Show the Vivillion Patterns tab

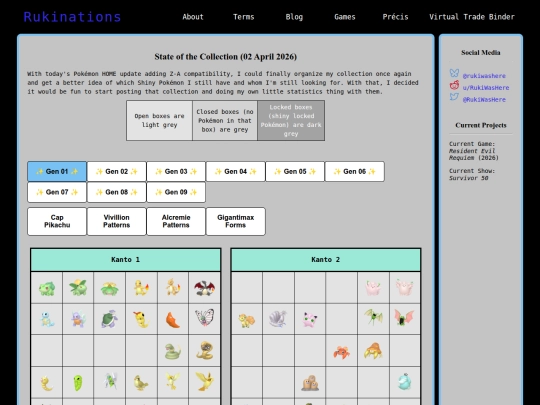116,221
